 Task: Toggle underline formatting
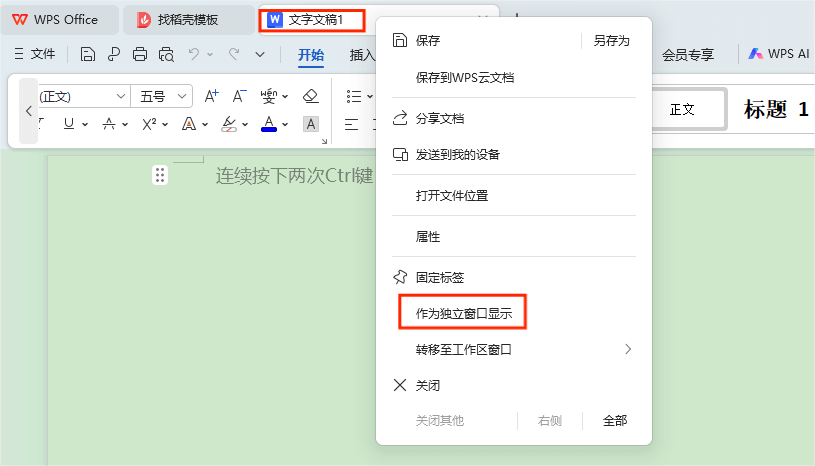tap(69, 124)
